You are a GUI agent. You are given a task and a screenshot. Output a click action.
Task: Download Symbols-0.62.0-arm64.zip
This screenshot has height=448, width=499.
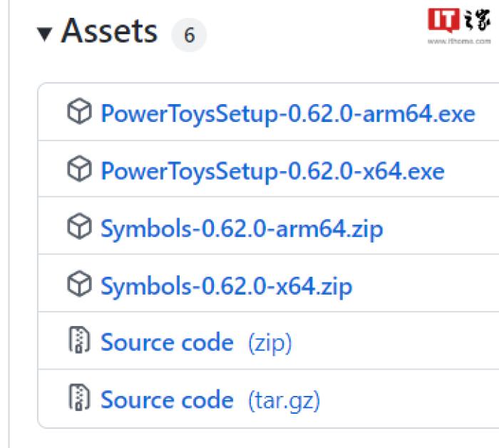pyautogui.click(x=242, y=229)
